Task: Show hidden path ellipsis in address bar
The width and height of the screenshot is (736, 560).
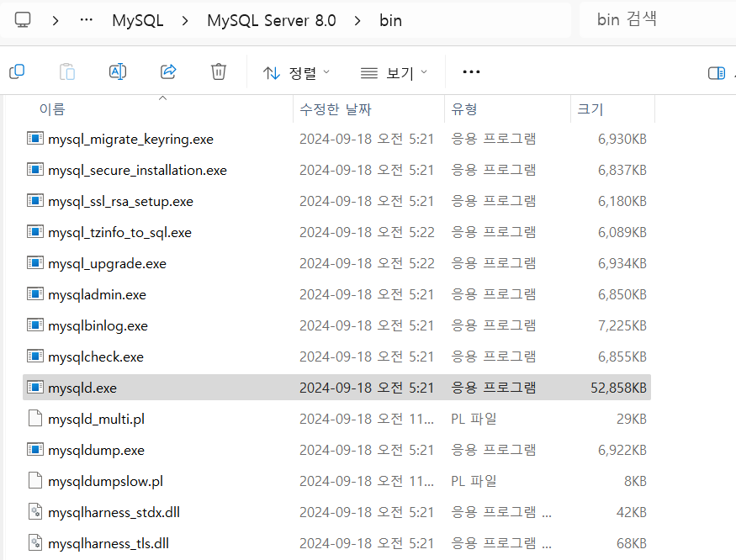Action: tap(87, 20)
